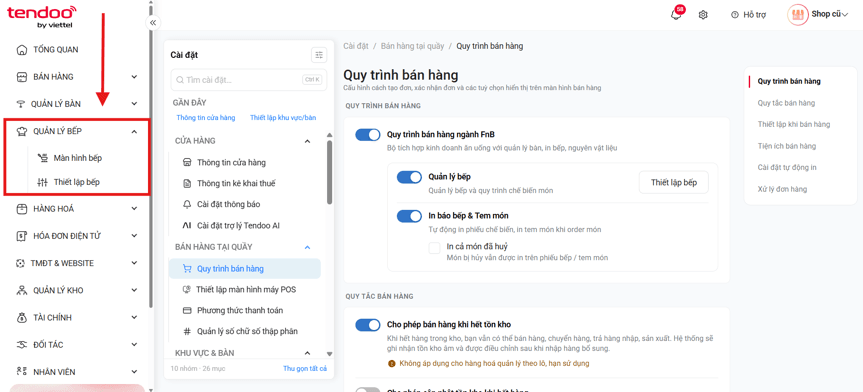Toggle Quy trình bán hàng ngành FnB switch
This screenshot has height=392, width=863.
[x=368, y=134]
